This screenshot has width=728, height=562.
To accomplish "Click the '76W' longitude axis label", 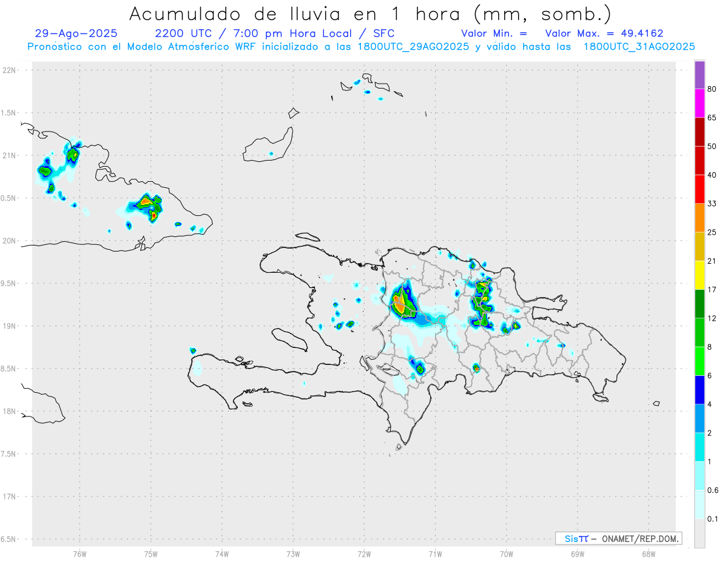I will pyautogui.click(x=79, y=554).
